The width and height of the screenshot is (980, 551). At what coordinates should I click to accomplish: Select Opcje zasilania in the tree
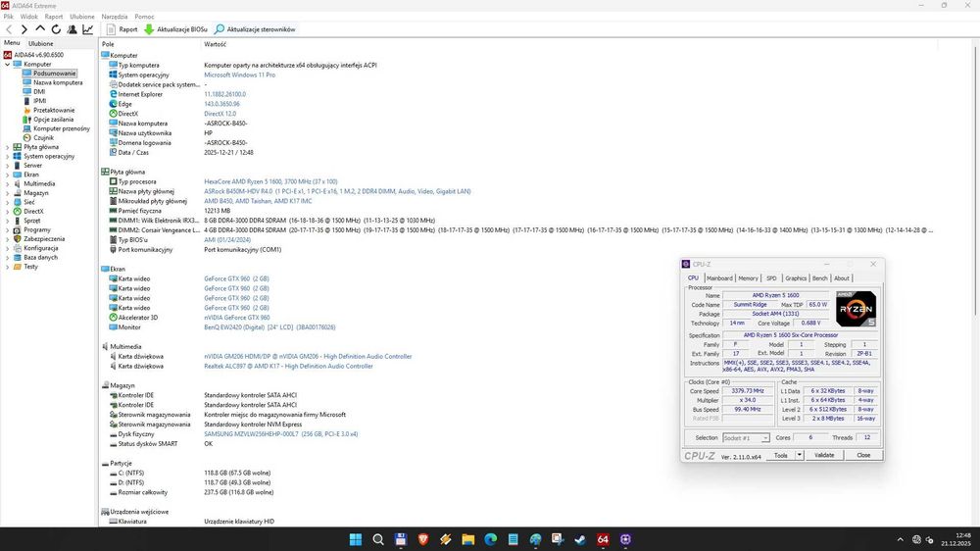[53, 120]
